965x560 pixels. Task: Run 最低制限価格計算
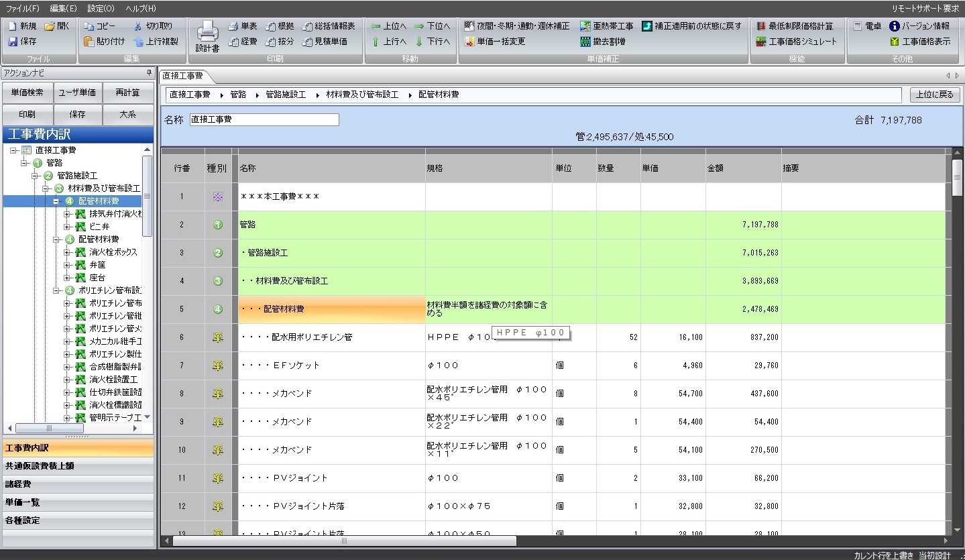pyautogui.click(x=794, y=26)
